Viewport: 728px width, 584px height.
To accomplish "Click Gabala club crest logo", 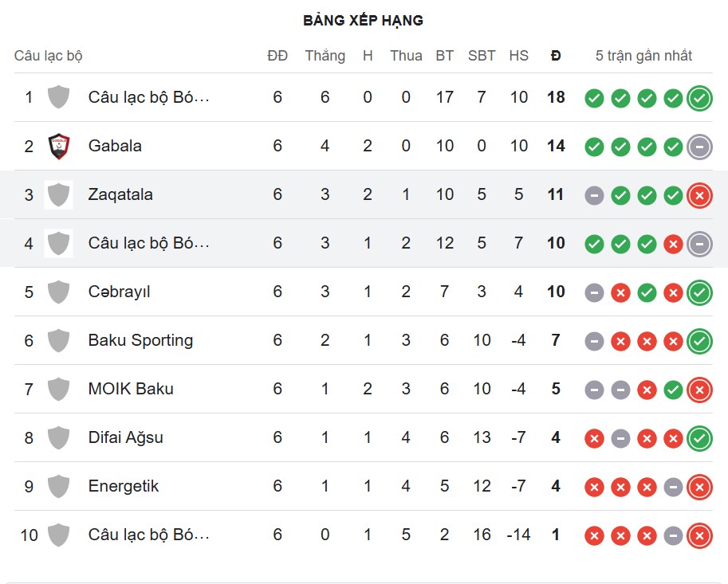I will click(58, 146).
